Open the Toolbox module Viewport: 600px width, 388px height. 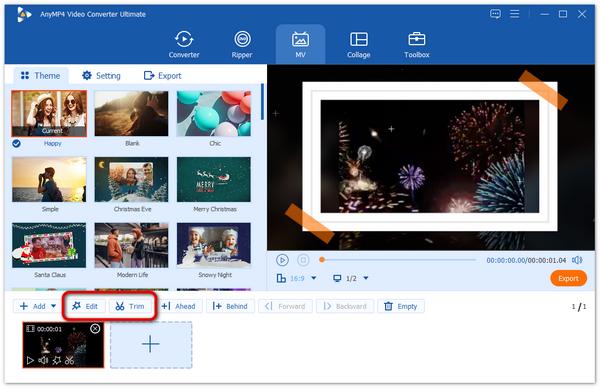pos(417,45)
